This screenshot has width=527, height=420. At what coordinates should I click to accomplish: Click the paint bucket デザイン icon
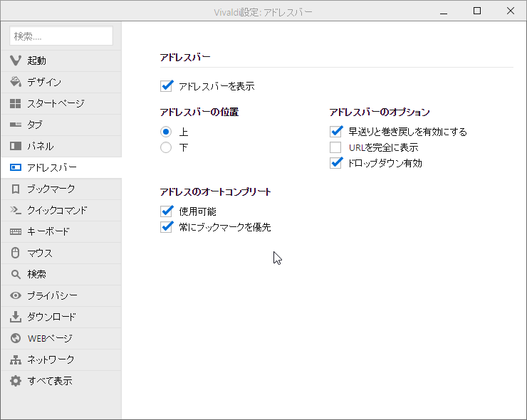point(16,82)
